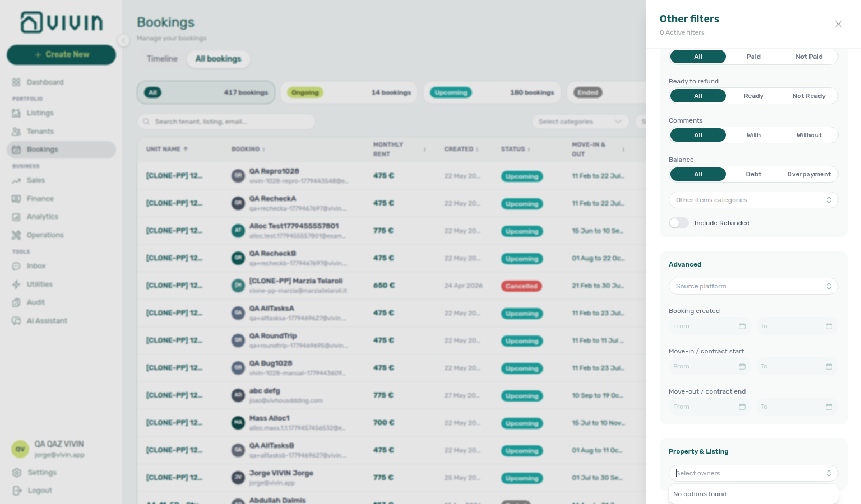The width and height of the screenshot is (861, 504).
Task: Select With under Comments
Action: pyautogui.click(x=753, y=135)
